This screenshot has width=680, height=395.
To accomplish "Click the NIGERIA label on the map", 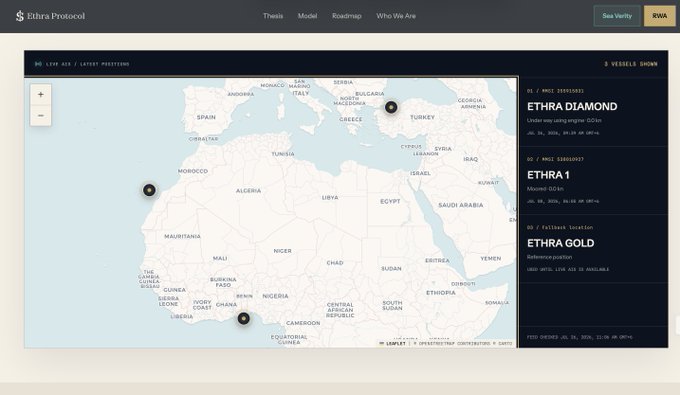I will (x=275, y=296).
